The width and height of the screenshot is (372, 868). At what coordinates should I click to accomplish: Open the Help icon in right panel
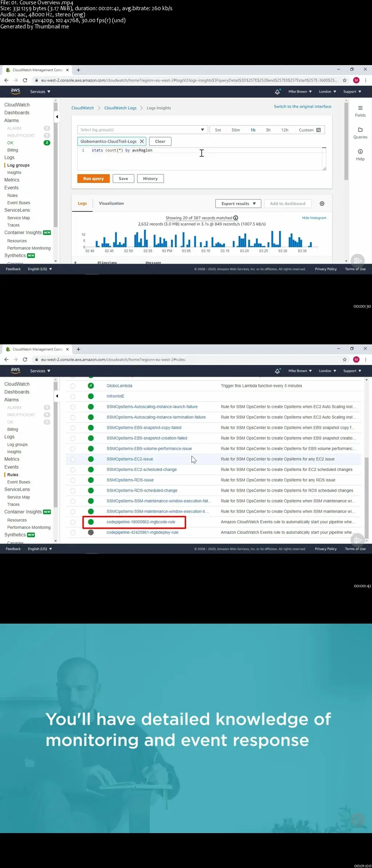[360, 152]
